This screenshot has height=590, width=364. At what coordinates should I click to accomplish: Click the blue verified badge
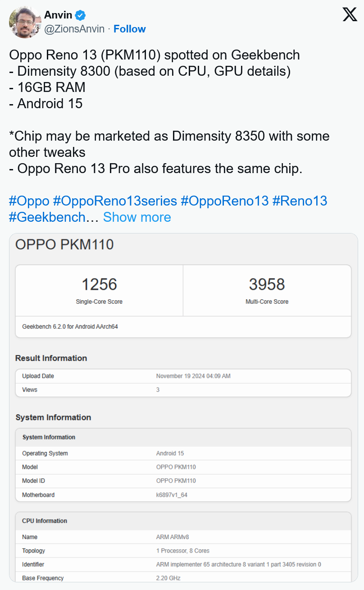[80, 15]
